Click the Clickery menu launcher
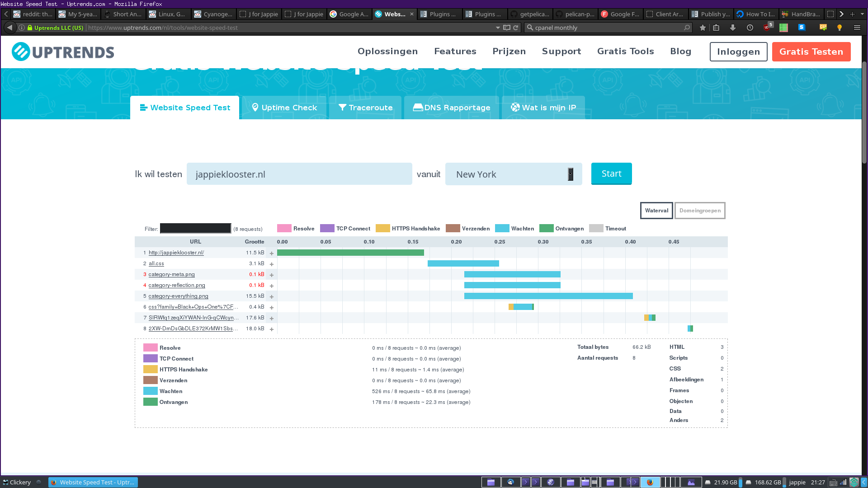This screenshot has width=868, height=488. 17,482
